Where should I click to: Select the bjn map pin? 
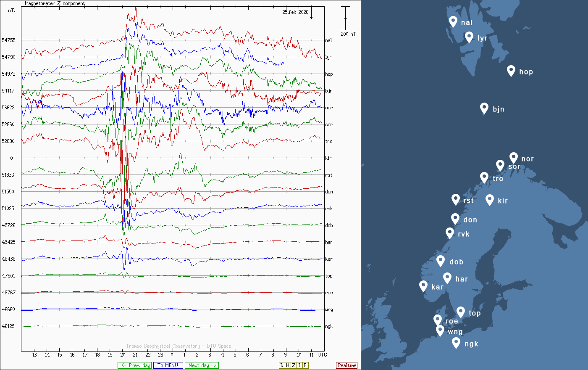point(484,108)
